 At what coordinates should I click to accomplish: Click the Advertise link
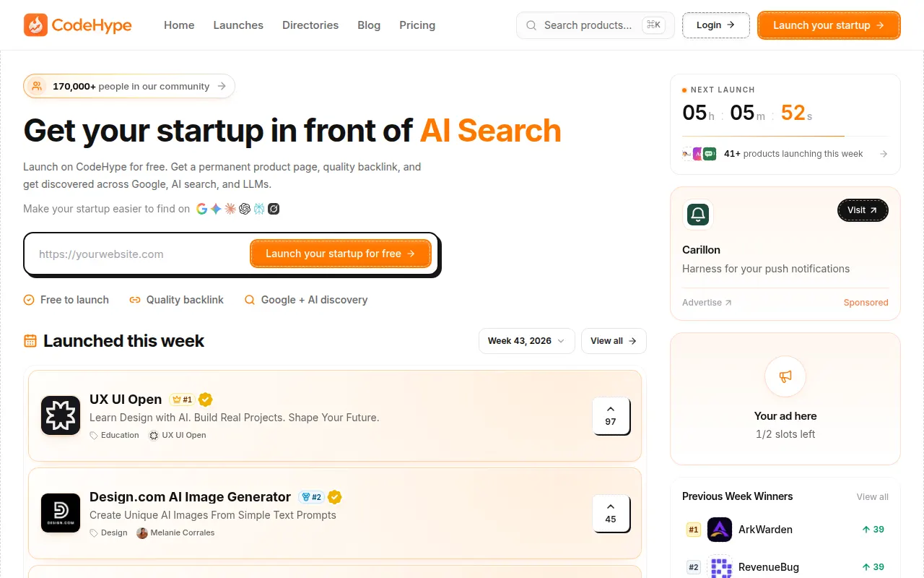coord(707,303)
